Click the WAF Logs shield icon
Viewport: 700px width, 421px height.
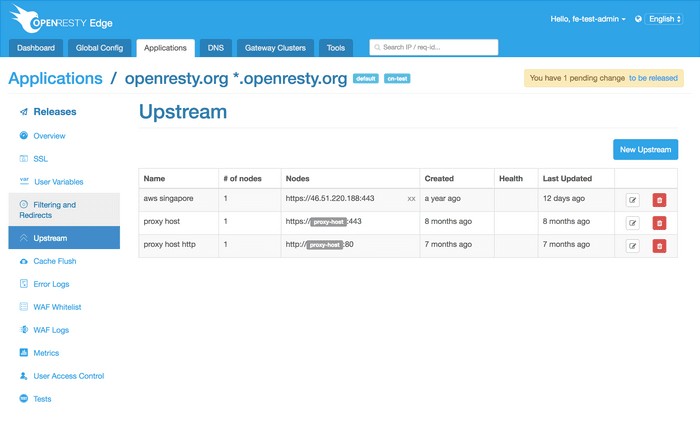pyautogui.click(x=24, y=329)
